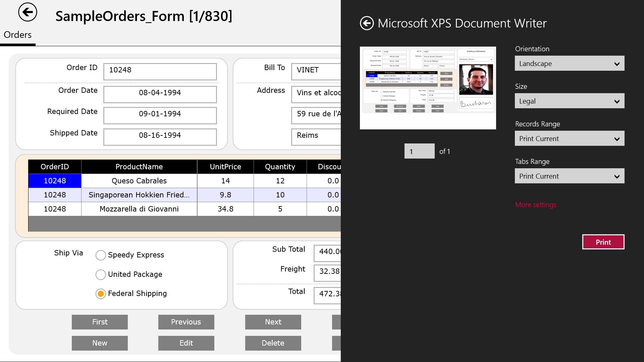Expand the Tabs Range dropdown

pos(569,176)
